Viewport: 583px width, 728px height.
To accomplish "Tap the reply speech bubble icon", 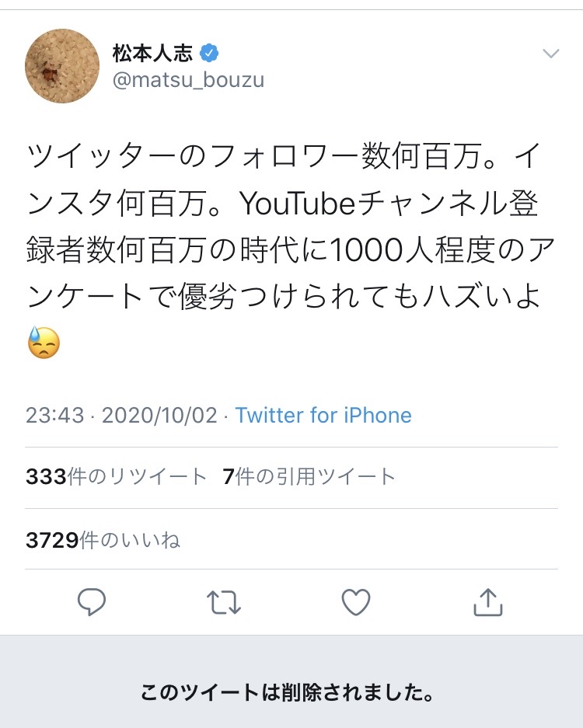I will tap(92, 602).
